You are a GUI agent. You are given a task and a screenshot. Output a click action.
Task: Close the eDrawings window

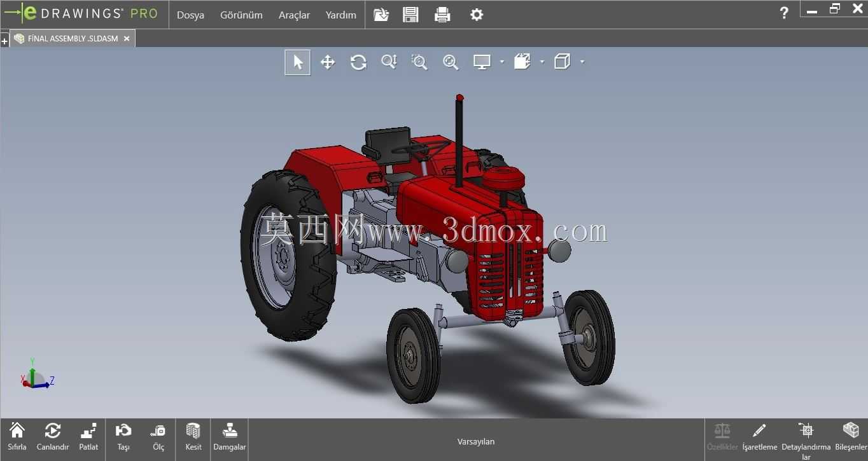tap(857, 9)
